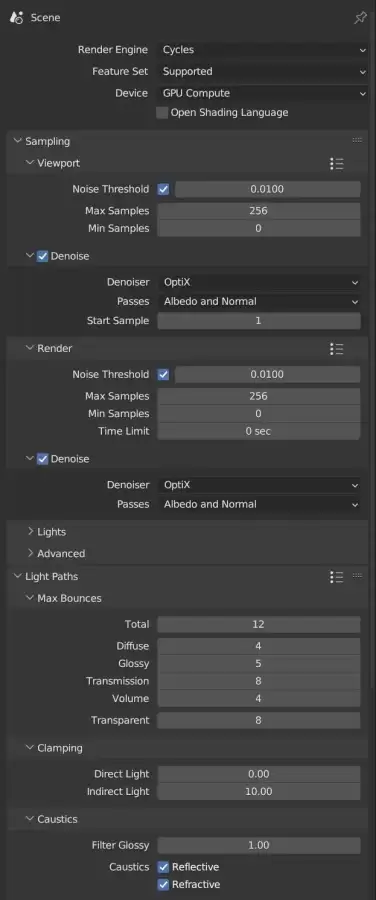Screen dimensions: 376x900
Task: Open Render Denoiser OptiX dropdown
Action: 259,485
